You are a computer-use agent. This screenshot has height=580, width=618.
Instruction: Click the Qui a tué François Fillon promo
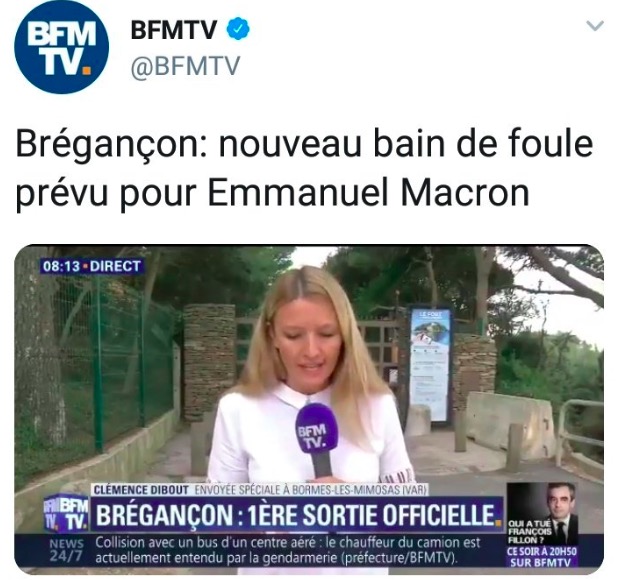point(529,532)
